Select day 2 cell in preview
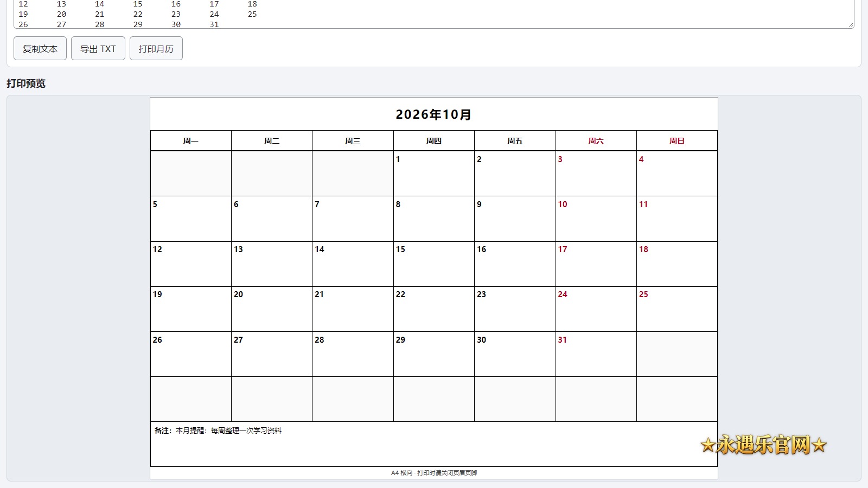 [515, 174]
